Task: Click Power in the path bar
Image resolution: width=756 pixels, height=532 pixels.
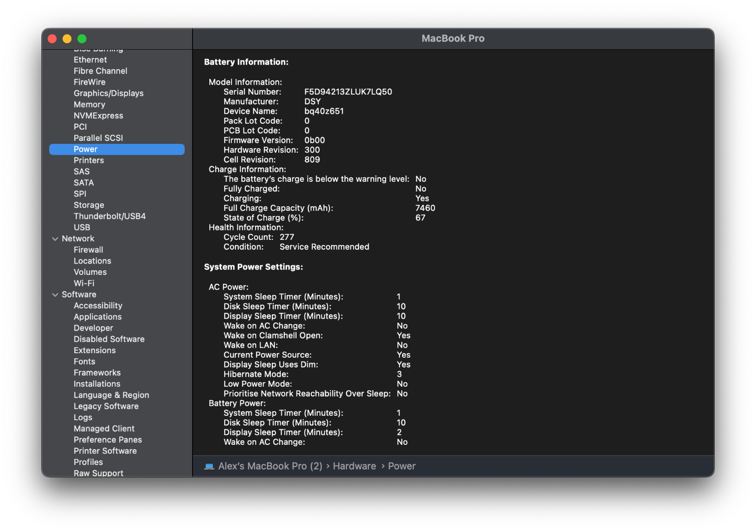Action: click(401, 466)
